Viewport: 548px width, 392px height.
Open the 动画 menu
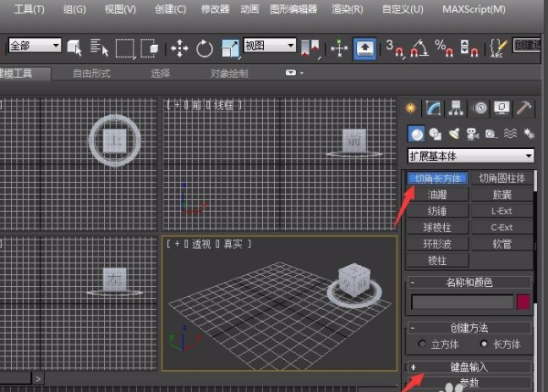(249, 9)
